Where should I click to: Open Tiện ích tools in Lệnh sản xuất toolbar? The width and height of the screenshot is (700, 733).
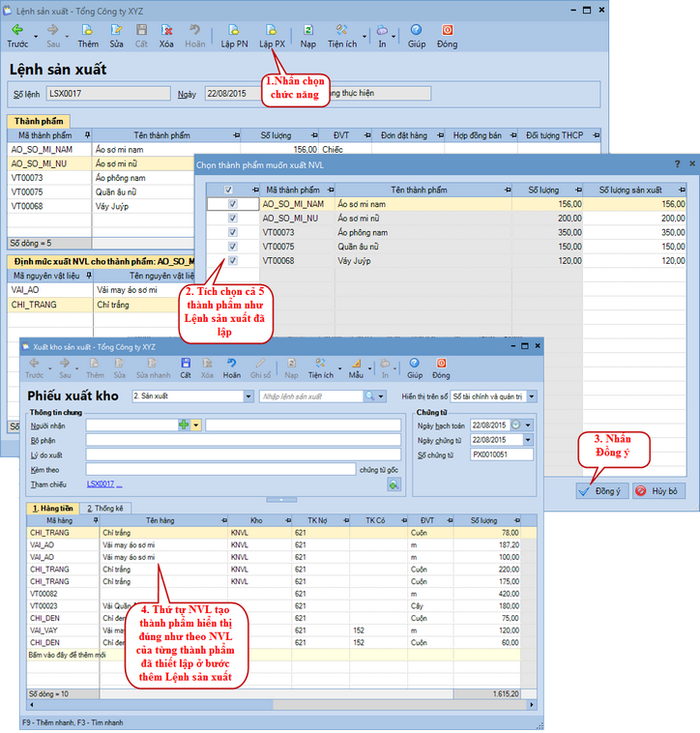342,36
